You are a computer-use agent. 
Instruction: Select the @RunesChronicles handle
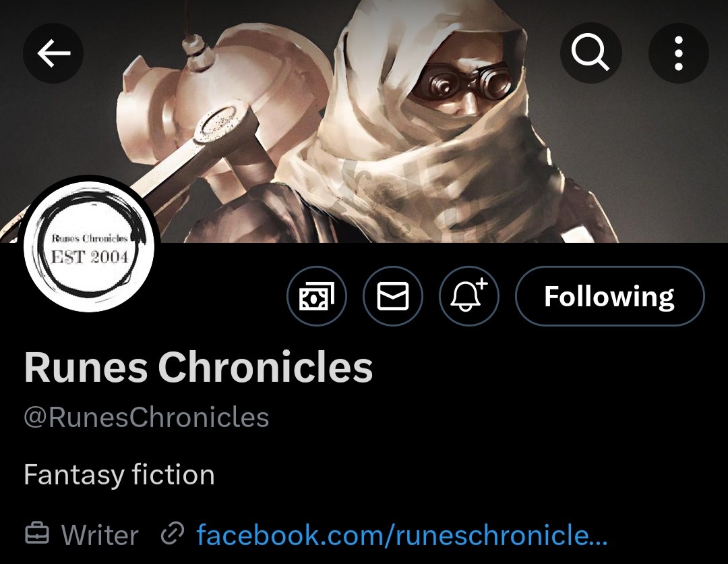[146, 417]
